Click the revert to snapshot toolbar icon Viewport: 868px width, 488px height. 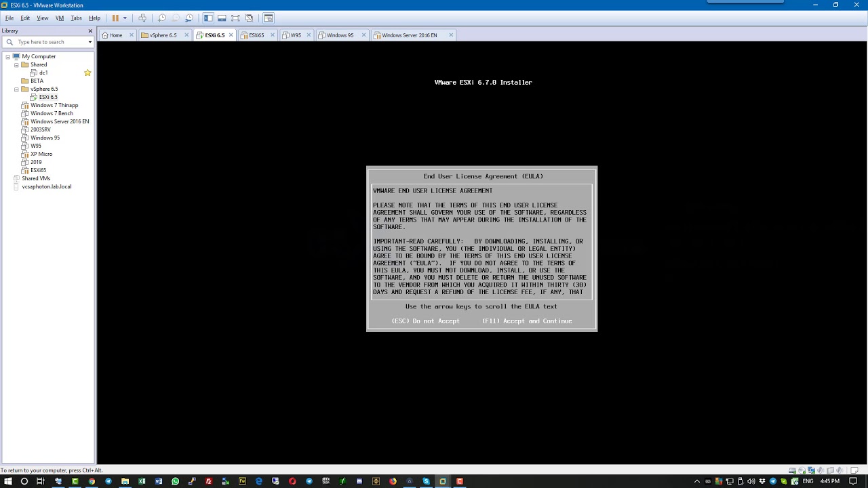[x=176, y=18]
